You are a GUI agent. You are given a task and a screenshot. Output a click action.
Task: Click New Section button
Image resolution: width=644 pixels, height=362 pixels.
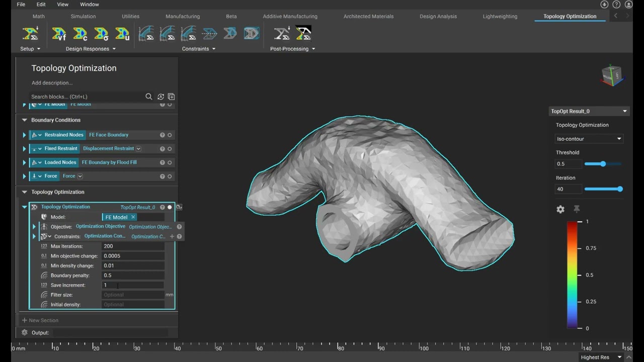[x=40, y=320]
